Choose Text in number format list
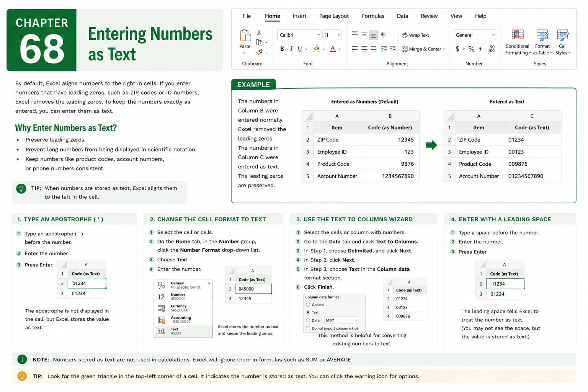588x392 pixels. pyautogui.click(x=183, y=331)
